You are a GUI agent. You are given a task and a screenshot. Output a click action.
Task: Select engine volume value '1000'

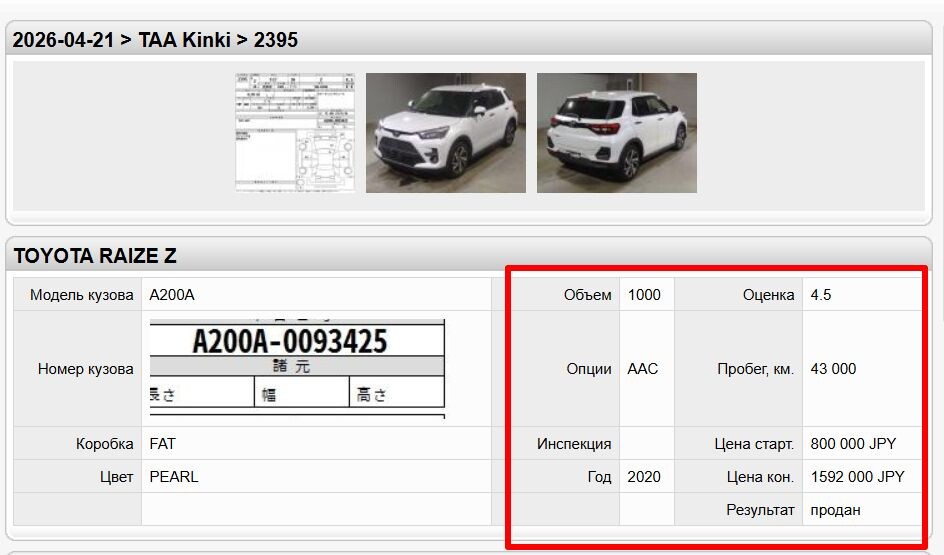point(644,295)
